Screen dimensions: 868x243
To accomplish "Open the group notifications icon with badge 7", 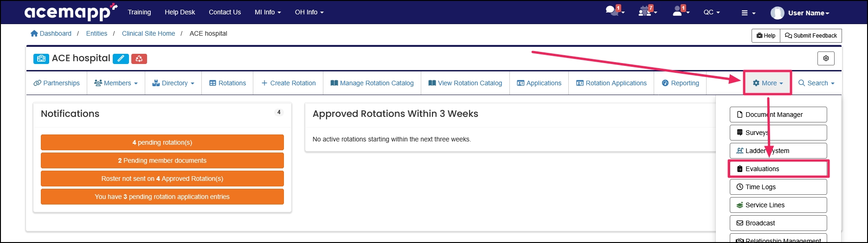I will [647, 11].
